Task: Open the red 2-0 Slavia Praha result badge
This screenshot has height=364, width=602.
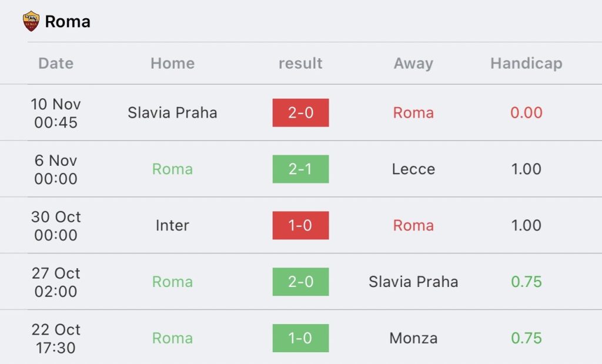Action: click(x=300, y=112)
